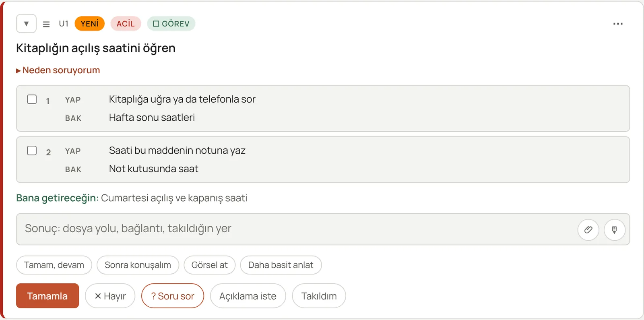Click the title Kitaplığın açılış saatini öğren
Image resolution: width=644 pixels, height=320 pixels.
[96, 48]
